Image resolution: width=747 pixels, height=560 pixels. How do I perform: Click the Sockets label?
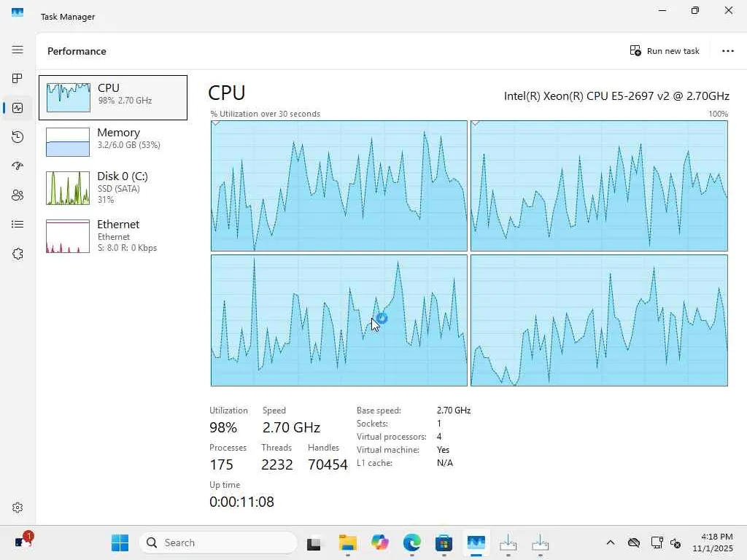point(372,424)
